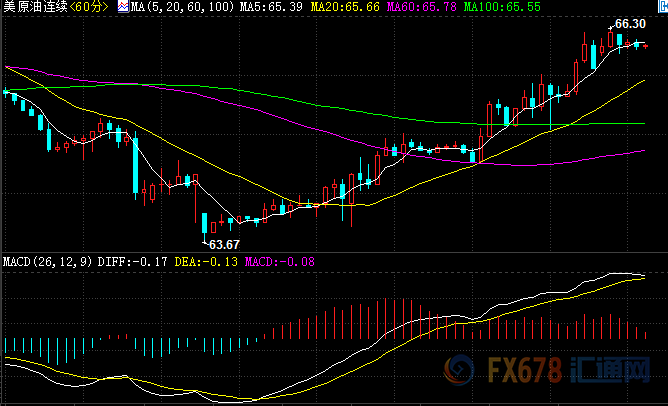Screen dimensions: 668x406
Task: Click the candlestick at the 66.30 peak
Action: tap(609, 39)
